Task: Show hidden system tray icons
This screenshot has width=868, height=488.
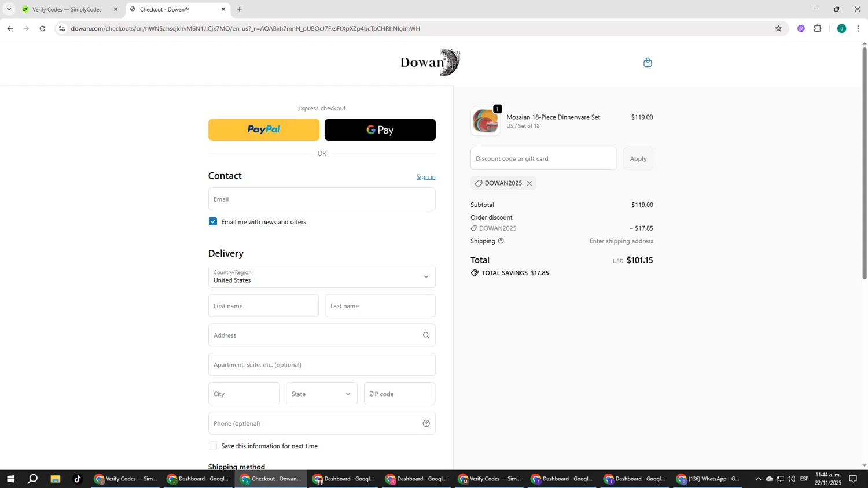Action: pyautogui.click(x=758, y=479)
